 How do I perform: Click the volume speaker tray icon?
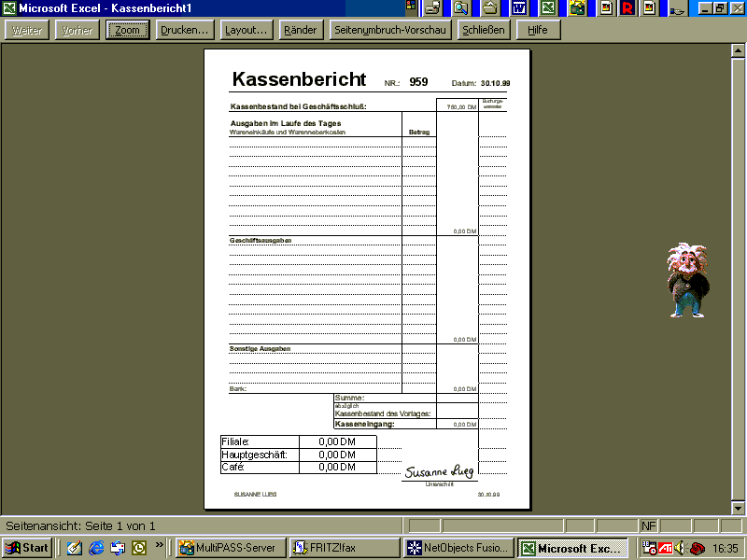click(x=680, y=548)
